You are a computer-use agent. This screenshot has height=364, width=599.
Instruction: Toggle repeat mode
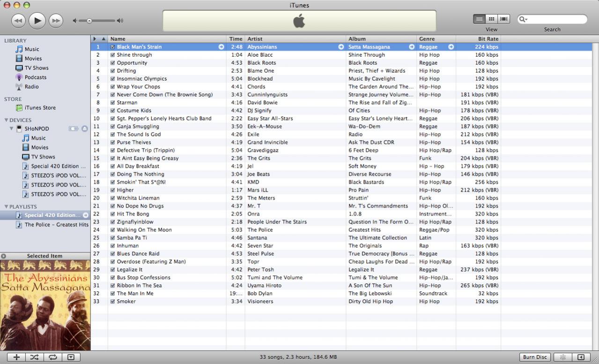[x=53, y=357]
